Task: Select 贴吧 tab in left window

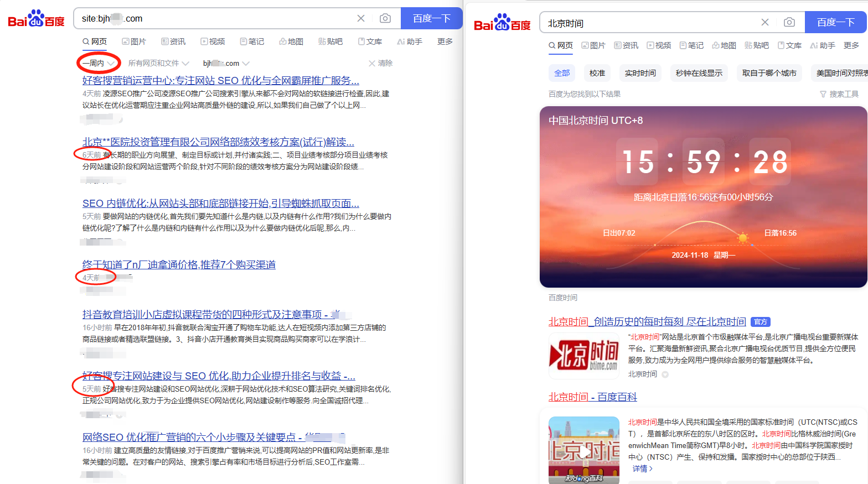Action: (x=330, y=41)
